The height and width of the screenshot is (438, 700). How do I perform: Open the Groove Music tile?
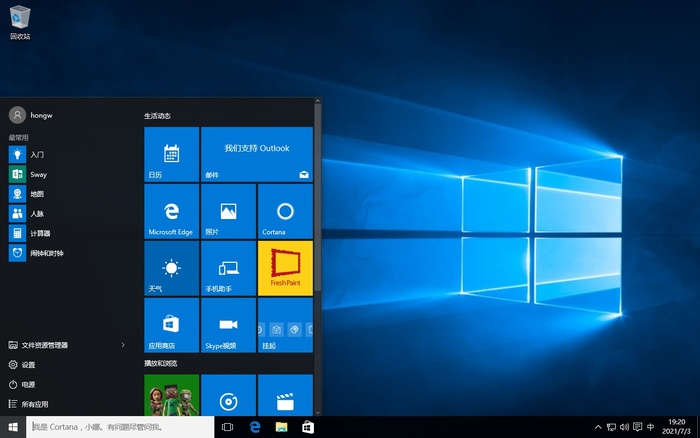click(228, 395)
